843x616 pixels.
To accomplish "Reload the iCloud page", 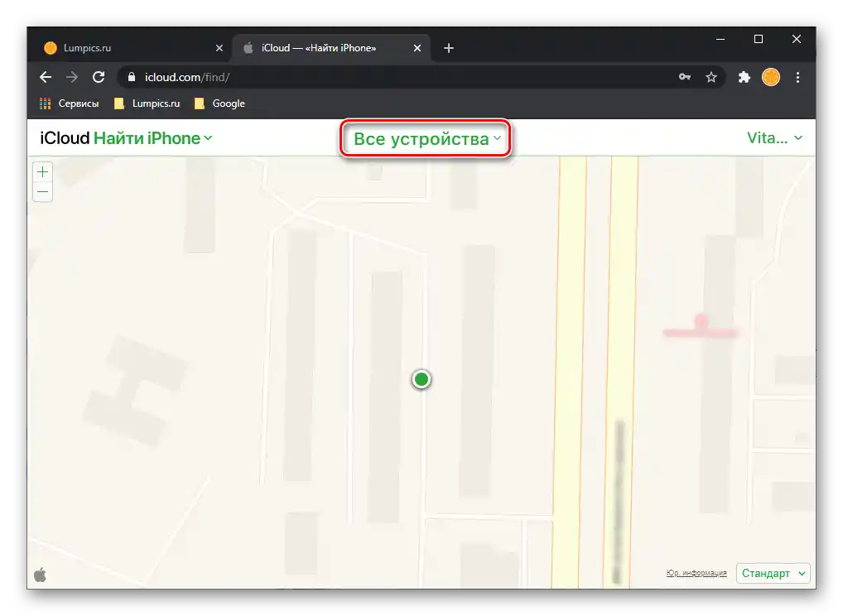I will pyautogui.click(x=99, y=77).
